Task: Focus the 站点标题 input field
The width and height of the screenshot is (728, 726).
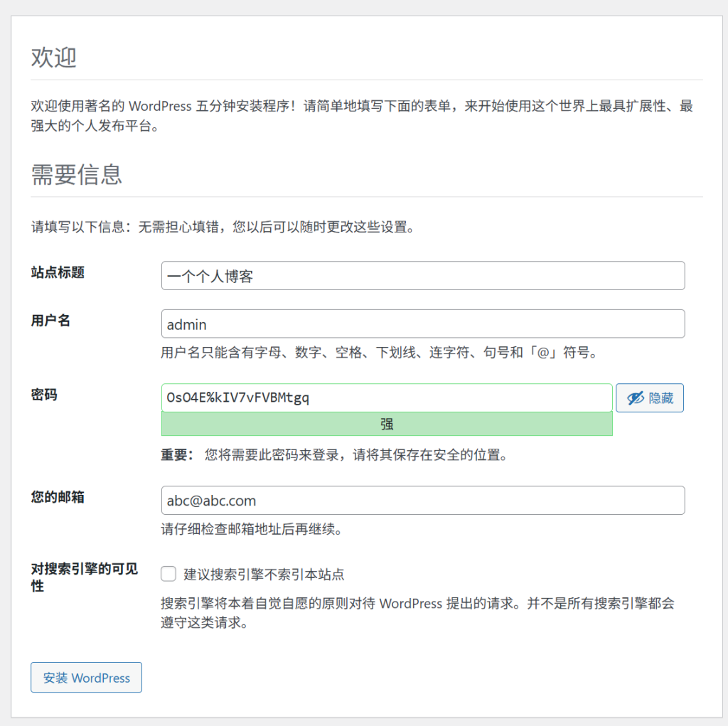Action: click(422, 276)
